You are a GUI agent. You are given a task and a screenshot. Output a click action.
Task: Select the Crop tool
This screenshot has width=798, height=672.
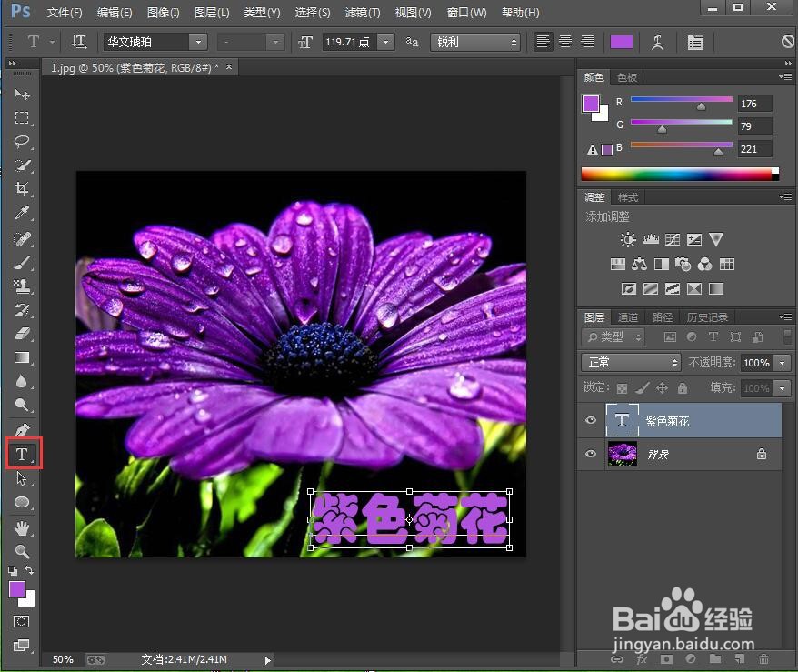pos(22,189)
